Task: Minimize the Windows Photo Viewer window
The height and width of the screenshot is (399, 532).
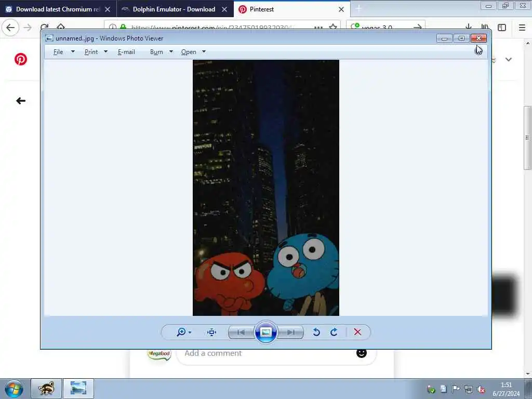Action: click(445, 38)
